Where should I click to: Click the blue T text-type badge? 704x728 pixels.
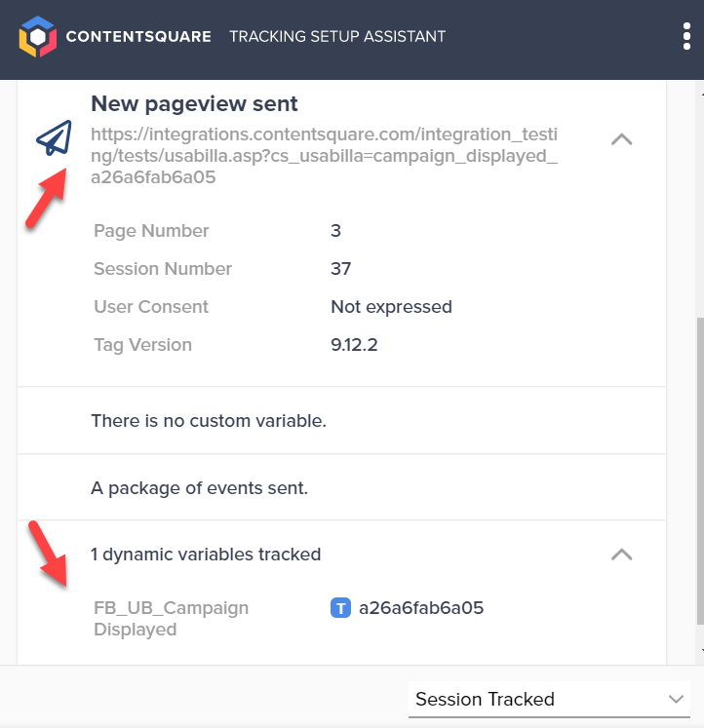tap(340, 608)
